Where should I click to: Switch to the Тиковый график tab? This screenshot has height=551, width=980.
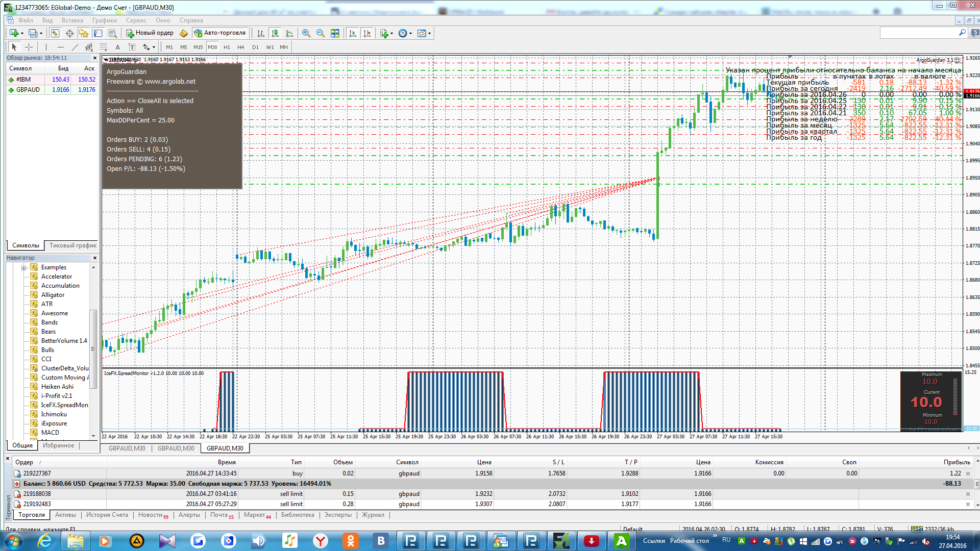pos(73,245)
